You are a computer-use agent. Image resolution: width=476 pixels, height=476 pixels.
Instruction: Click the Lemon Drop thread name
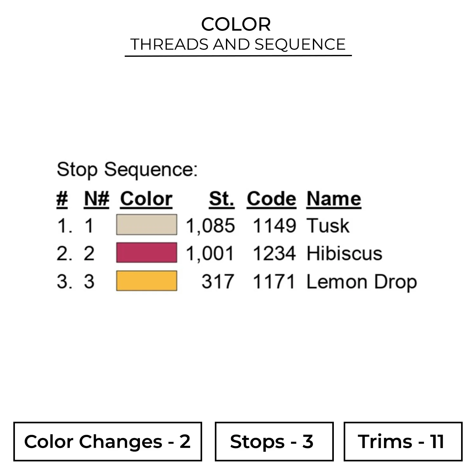[361, 282]
